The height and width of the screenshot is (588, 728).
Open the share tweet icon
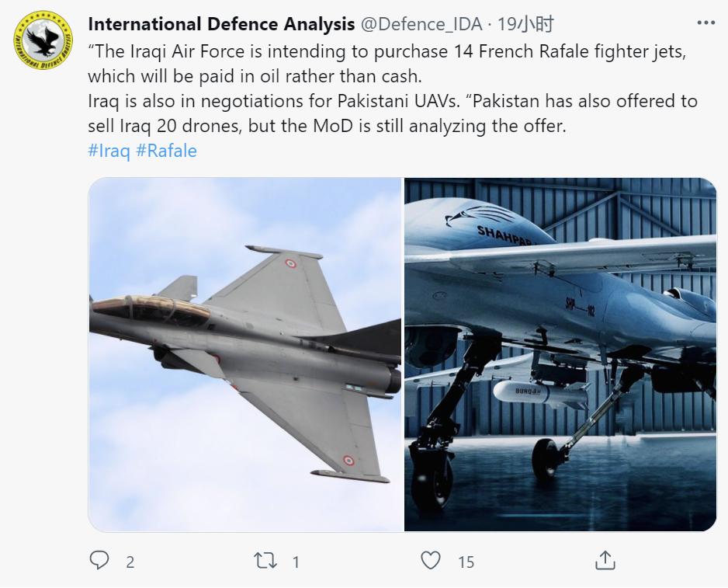point(605,560)
